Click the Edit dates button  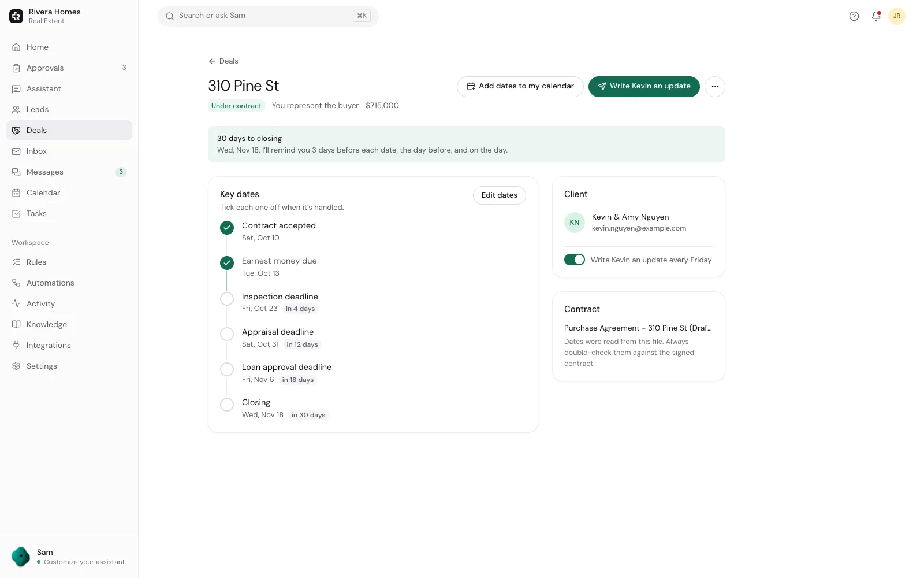(500, 195)
